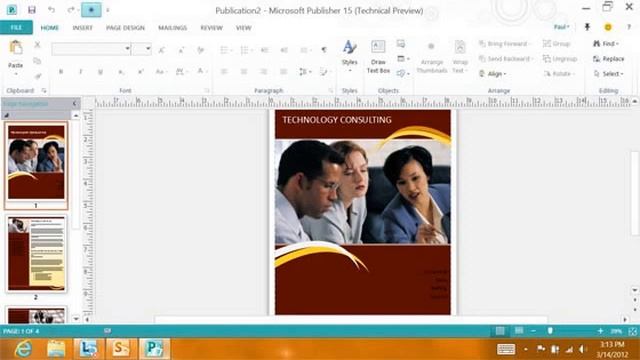Screen dimensions: 640x360
Task: Click the Undo arrow in quick access toolbar
Action: tap(51, 10)
